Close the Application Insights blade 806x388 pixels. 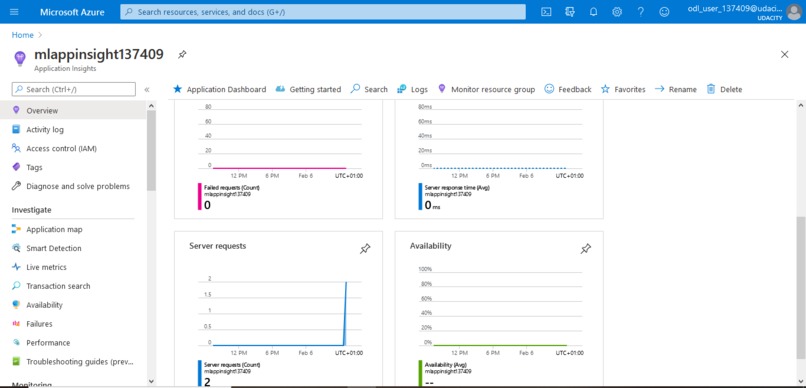point(784,54)
